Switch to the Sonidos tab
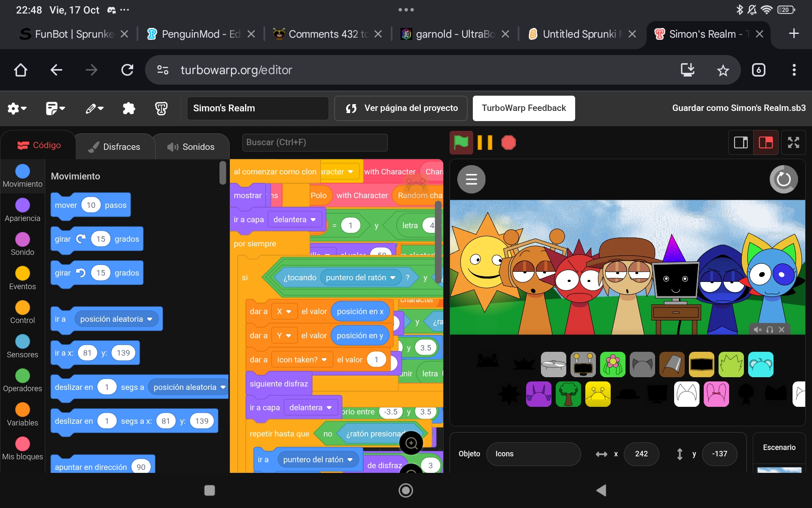This screenshot has height=508, width=812. pyautogui.click(x=191, y=147)
